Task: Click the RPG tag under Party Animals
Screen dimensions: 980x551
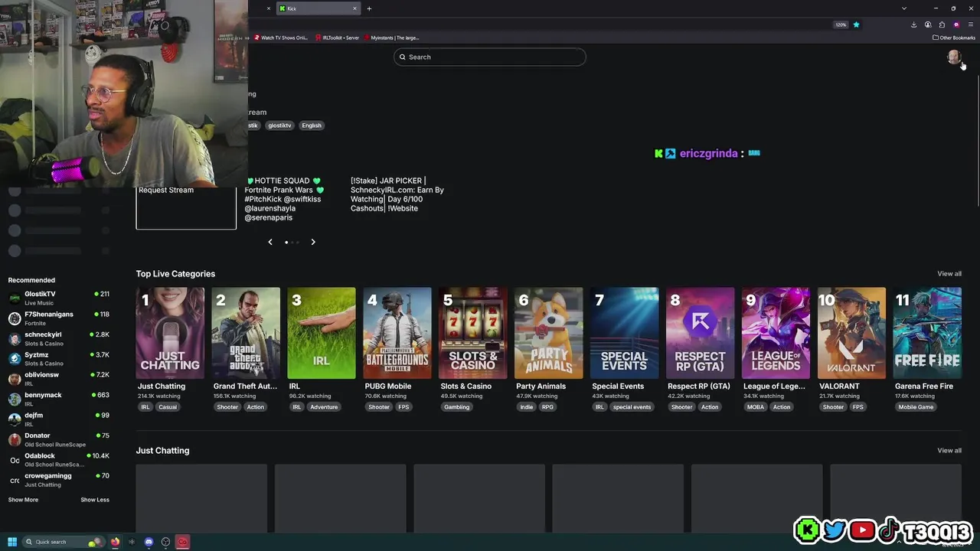Action: 547,407
